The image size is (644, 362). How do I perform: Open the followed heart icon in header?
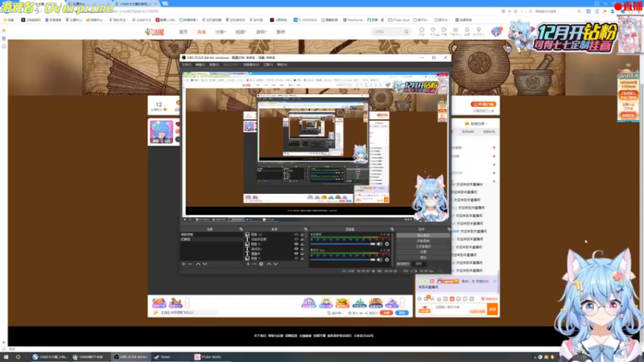click(433, 31)
